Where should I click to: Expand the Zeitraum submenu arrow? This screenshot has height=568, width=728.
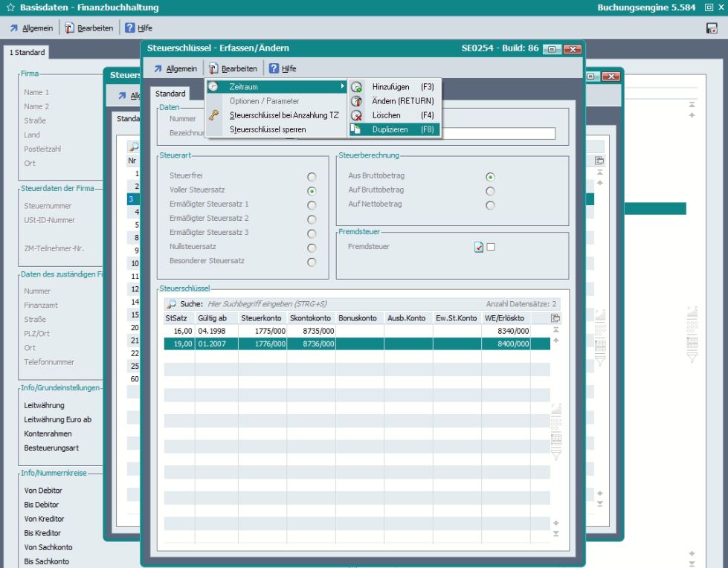click(x=343, y=87)
